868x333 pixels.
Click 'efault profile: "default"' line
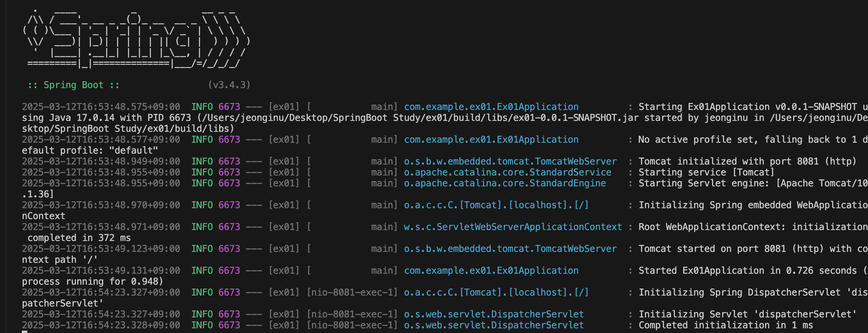point(90,151)
